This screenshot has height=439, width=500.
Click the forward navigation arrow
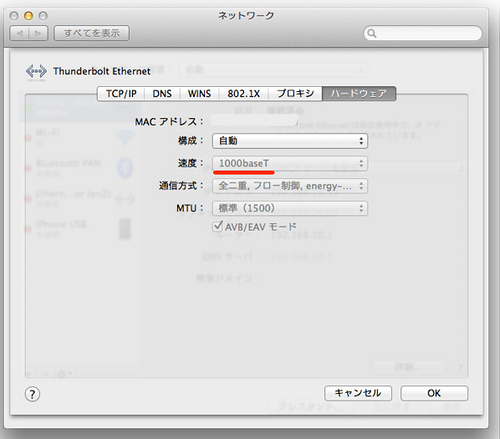click(38, 33)
